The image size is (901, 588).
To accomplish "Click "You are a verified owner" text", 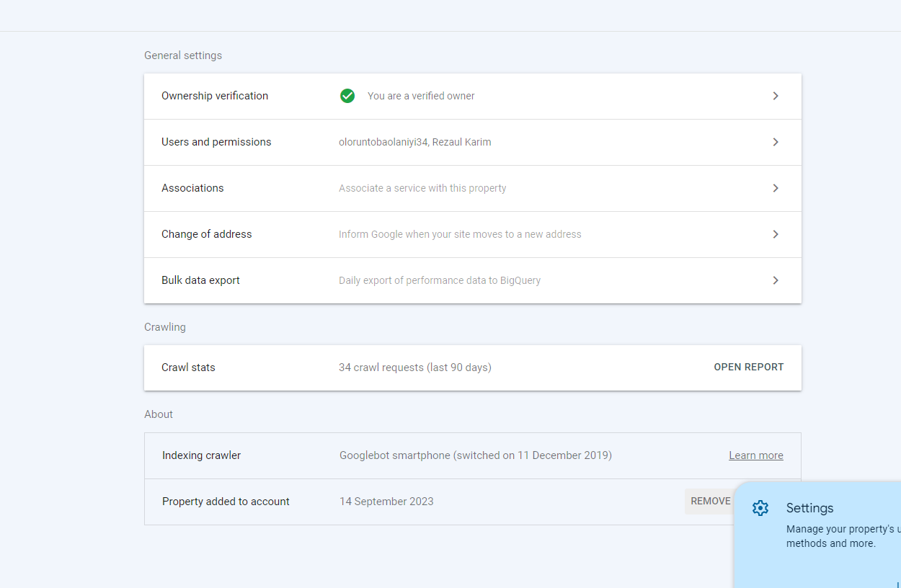I will pyautogui.click(x=421, y=96).
